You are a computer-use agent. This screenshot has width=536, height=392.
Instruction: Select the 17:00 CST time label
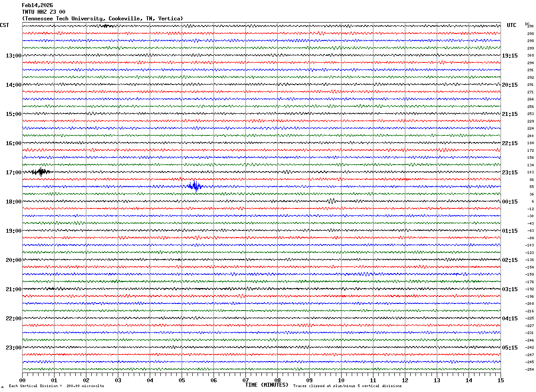13,173
